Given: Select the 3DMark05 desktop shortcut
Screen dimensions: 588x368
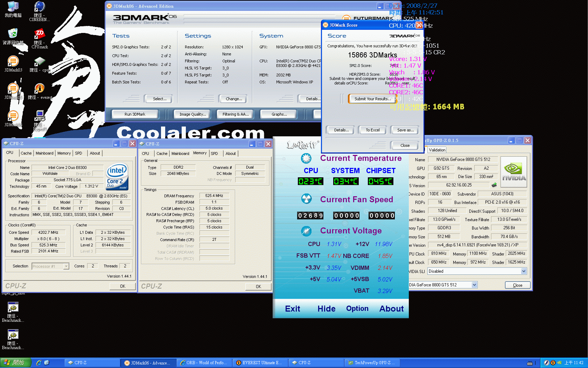Looking at the screenshot, I should (13, 91).
